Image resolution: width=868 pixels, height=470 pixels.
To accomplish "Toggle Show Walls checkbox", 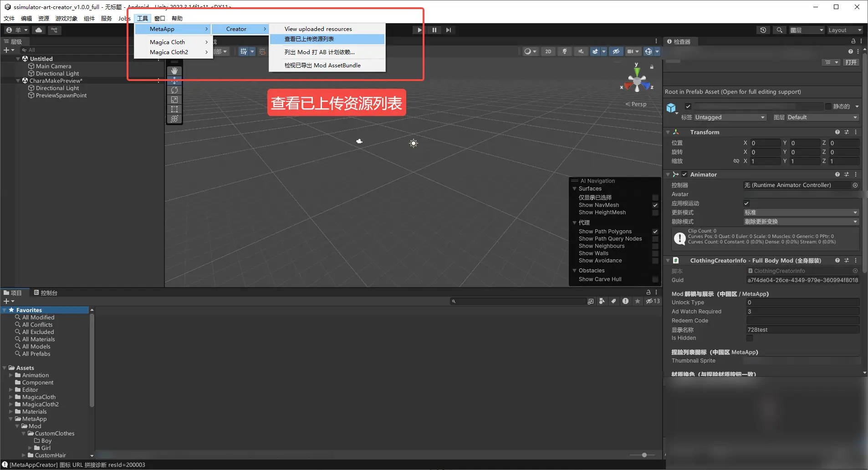I will (655, 253).
